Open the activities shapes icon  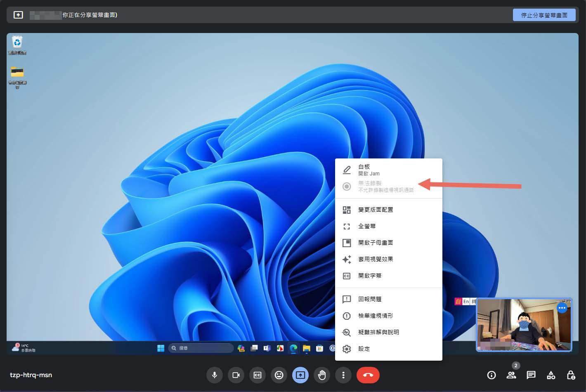(551, 375)
